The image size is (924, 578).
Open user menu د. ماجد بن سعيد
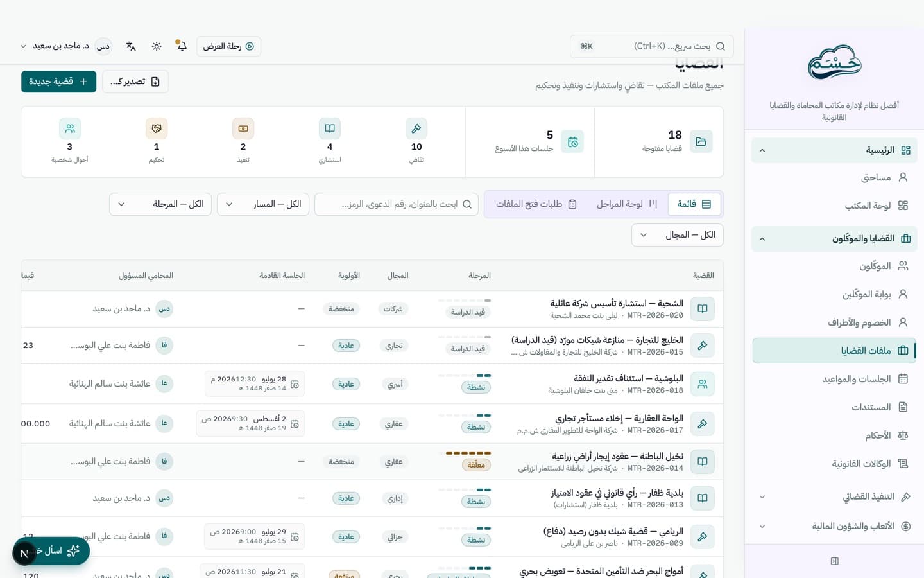point(65,46)
